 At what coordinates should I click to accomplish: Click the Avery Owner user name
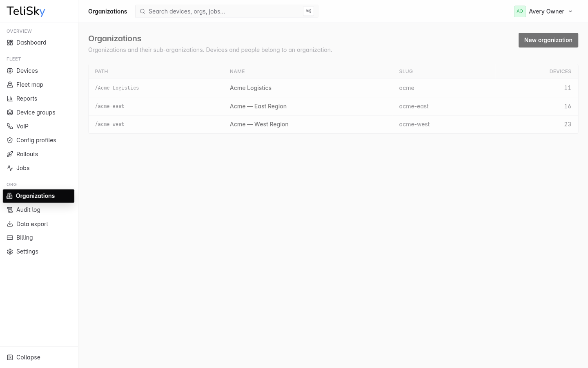tap(546, 11)
